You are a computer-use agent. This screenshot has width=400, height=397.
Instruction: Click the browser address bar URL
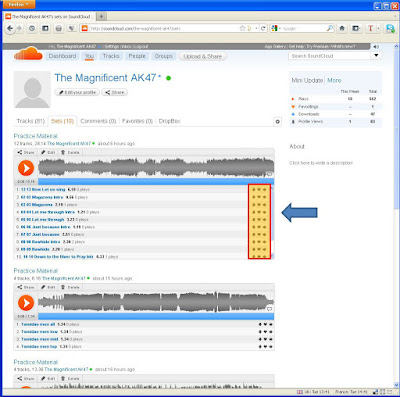tap(136, 29)
